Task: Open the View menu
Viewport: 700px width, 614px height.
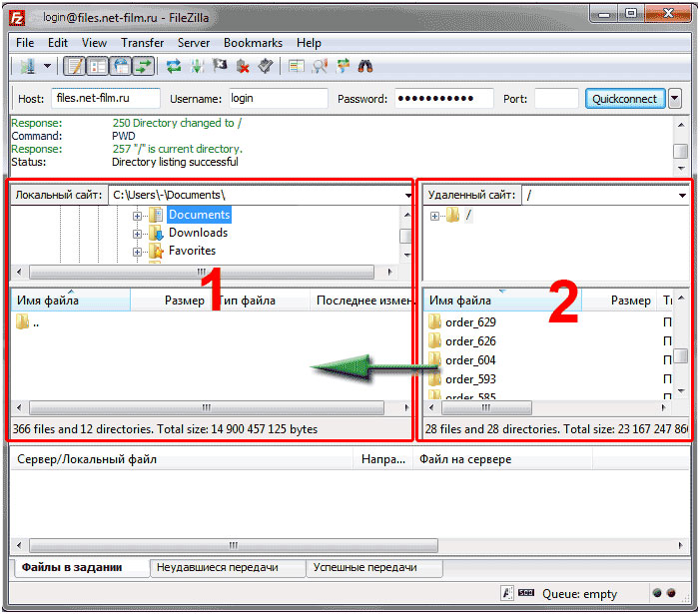Action: [94, 43]
